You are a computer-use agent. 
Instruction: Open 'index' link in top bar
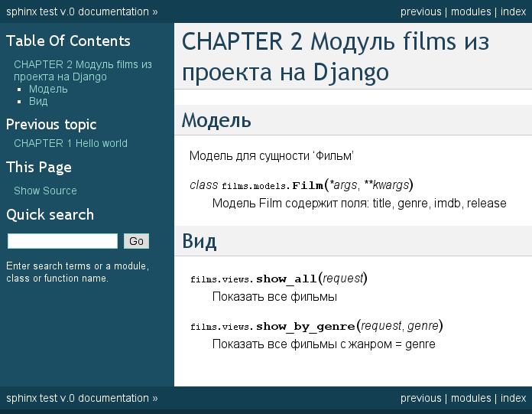pyautogui.click(x=513, y=11)
